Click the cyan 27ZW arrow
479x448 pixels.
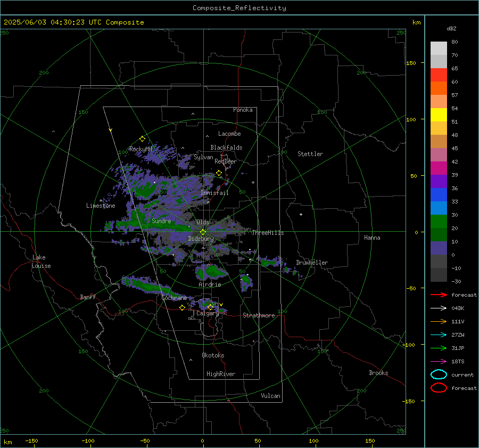coord(439,335)
